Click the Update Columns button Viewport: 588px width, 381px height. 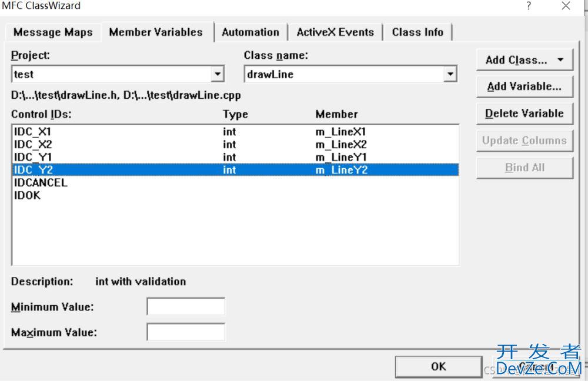coord(524,141)
